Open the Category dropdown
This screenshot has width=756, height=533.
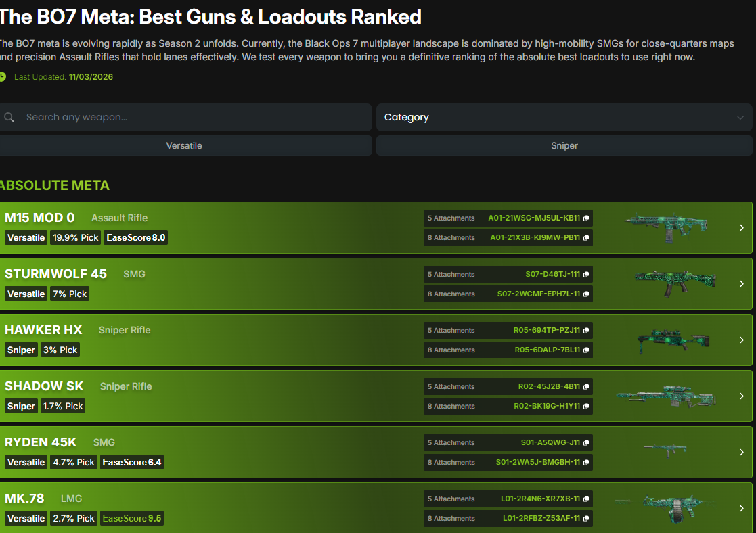tap(564, 118)
